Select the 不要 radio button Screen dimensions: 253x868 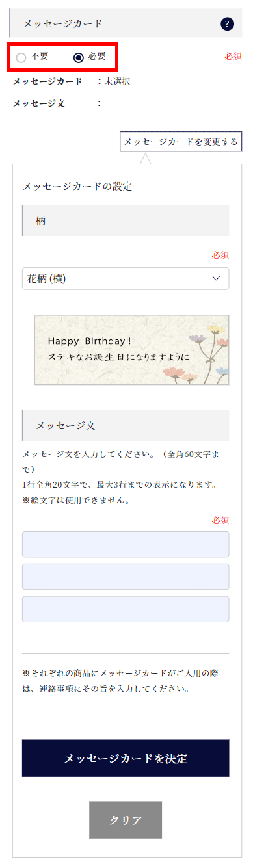21,57
